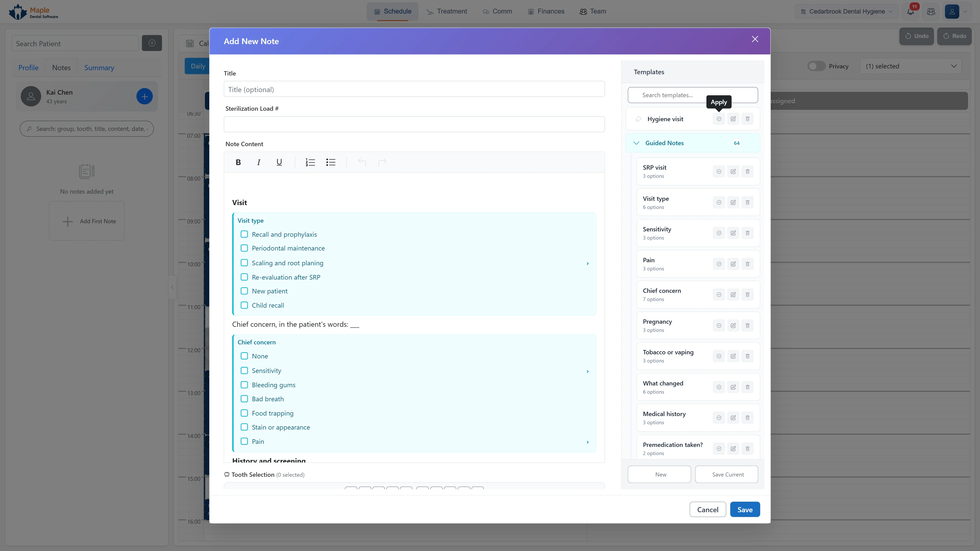Switch to the Treatment tab

click(x=447, y=11)
